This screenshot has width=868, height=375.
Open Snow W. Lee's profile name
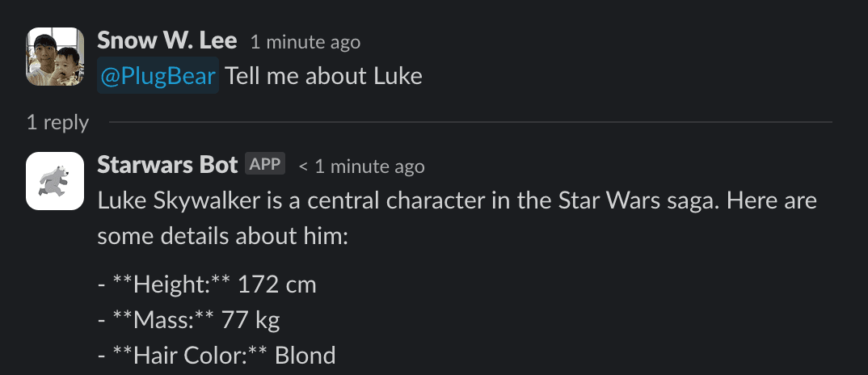click(166, 40)
